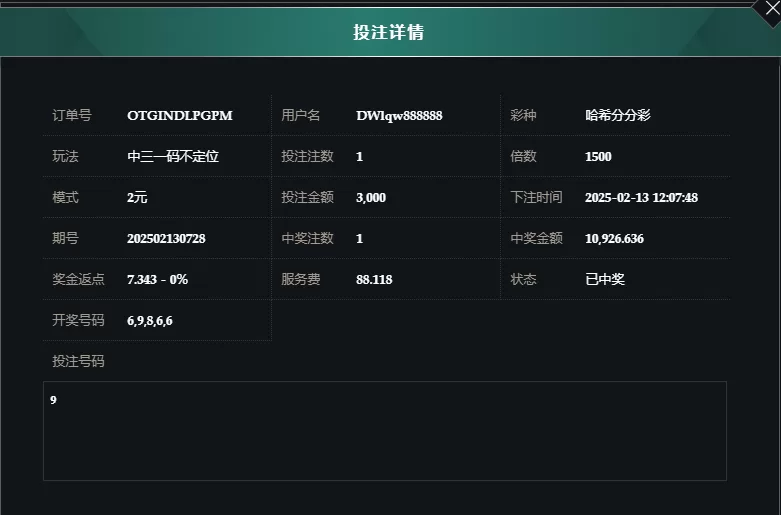The width and height of the screenshot is (781, 515).
Task: Select the username DWlqw888888
Action: coord(399,116)
